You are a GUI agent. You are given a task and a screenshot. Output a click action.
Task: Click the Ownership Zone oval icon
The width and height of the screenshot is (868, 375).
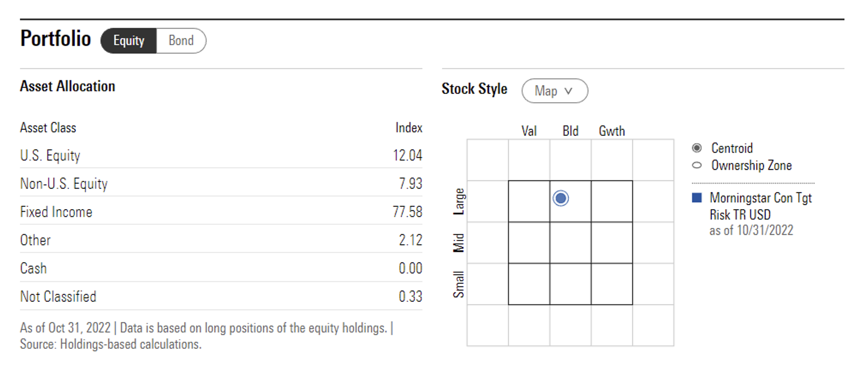click(x=697, y=165)
